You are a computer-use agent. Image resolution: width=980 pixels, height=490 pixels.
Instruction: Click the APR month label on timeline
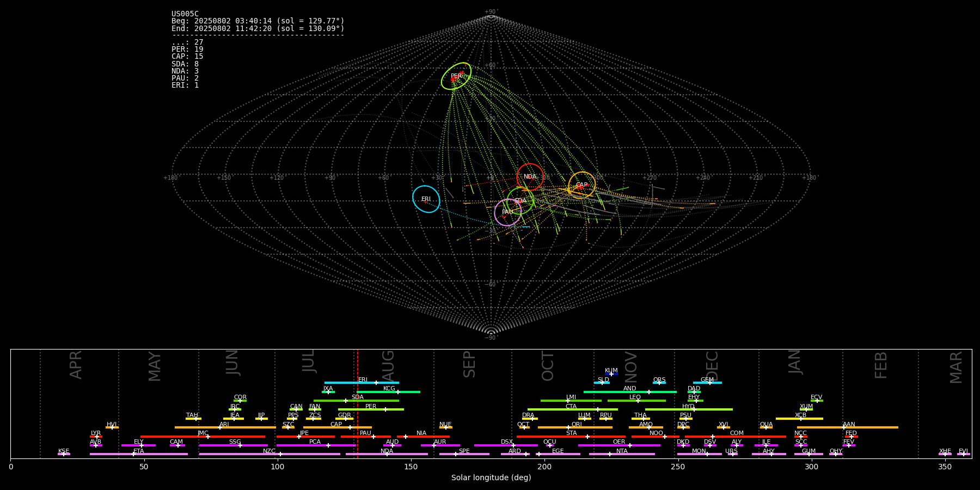[76, 365]
